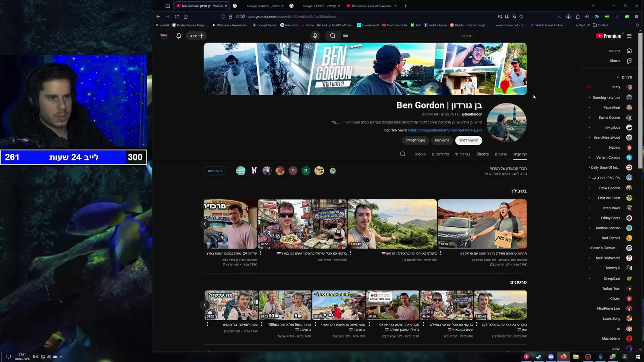This screenshot has height=362, width=644.
Task: Open the account avatar menu
Action: tap(164, 36)
